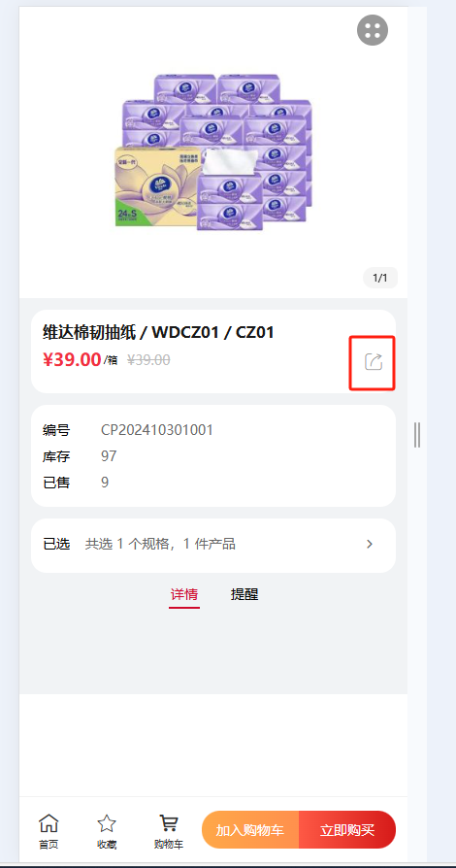Click the vertical panel divider handle
Screen dimensions: 456x868
(x=417, y=435)
